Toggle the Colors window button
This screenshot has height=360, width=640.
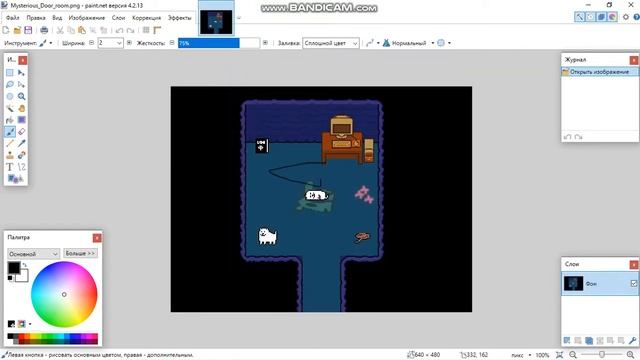click(612, 17)
